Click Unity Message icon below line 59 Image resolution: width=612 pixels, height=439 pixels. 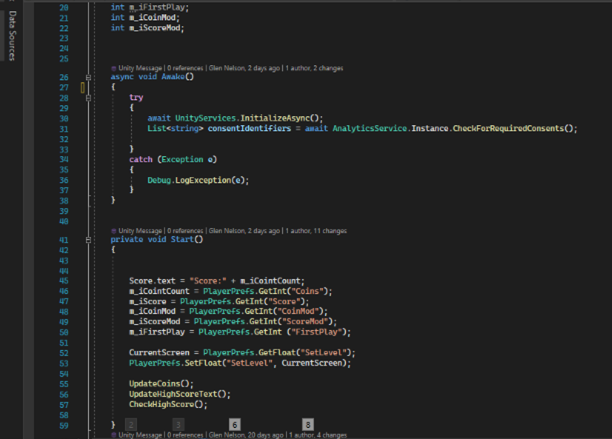(114, 435)
